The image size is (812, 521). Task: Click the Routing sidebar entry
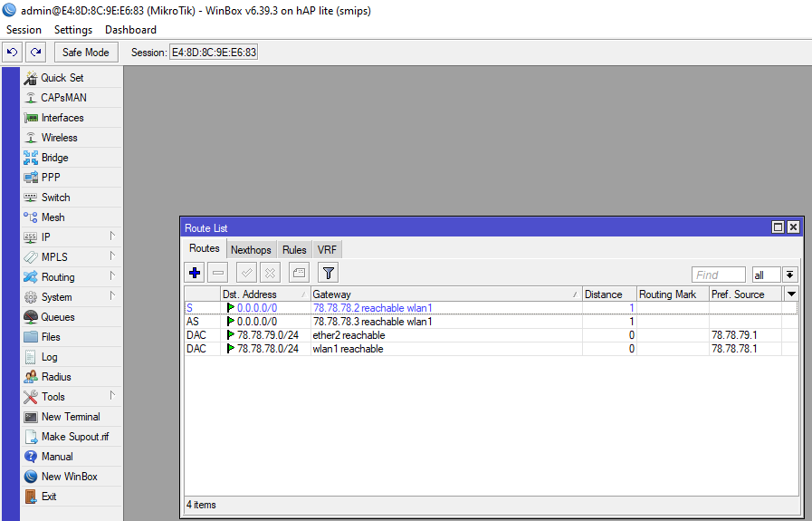coord(72,277)
